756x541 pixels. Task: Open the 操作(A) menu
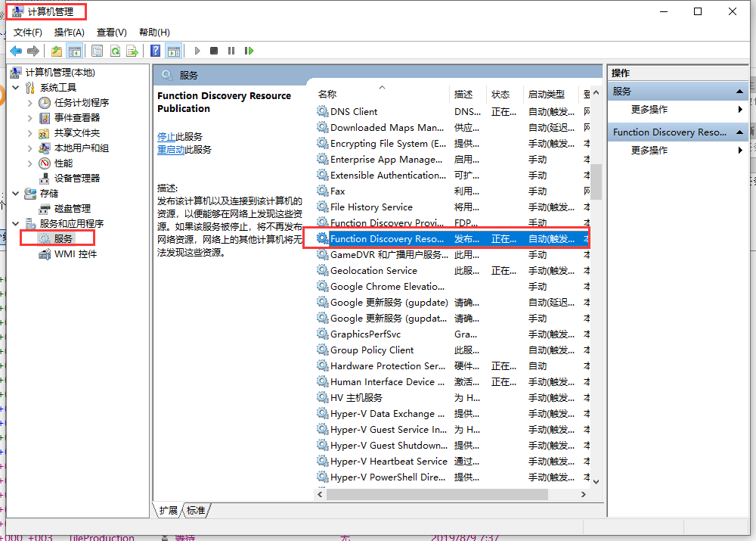[70, 32]
